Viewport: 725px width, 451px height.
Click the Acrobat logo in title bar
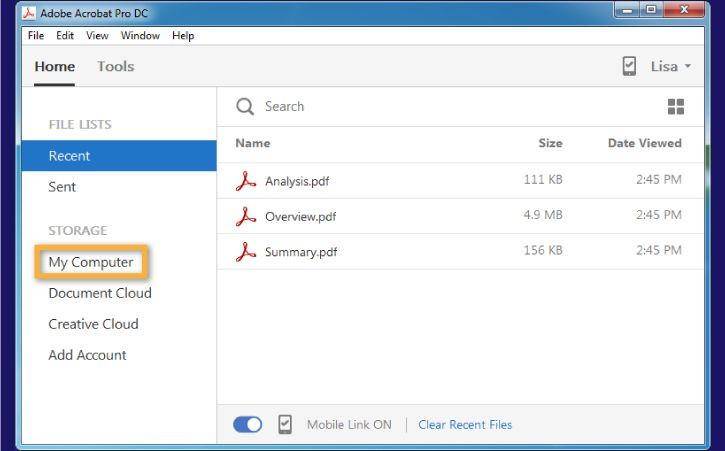click(29, 13)
